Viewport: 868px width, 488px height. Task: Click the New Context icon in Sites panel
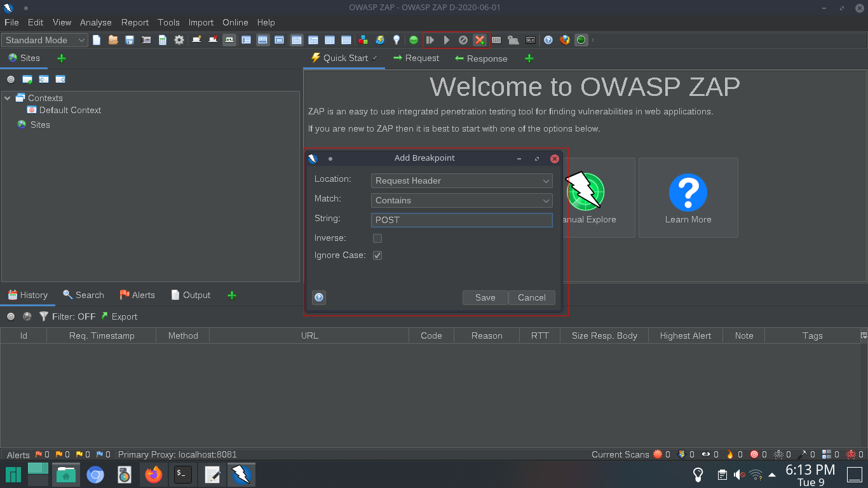pyautogui.click(x=27, y=79)
